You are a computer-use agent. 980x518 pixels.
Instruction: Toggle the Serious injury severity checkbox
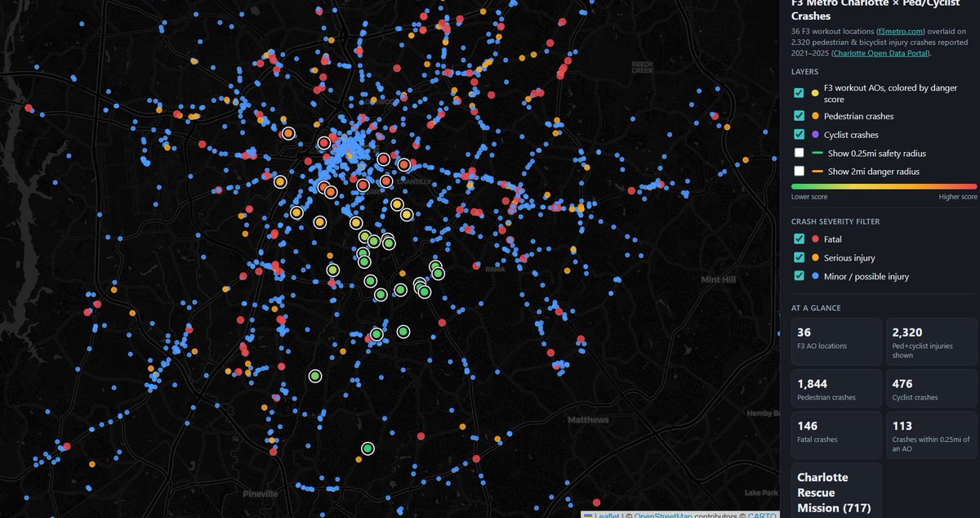click(799, 258)
